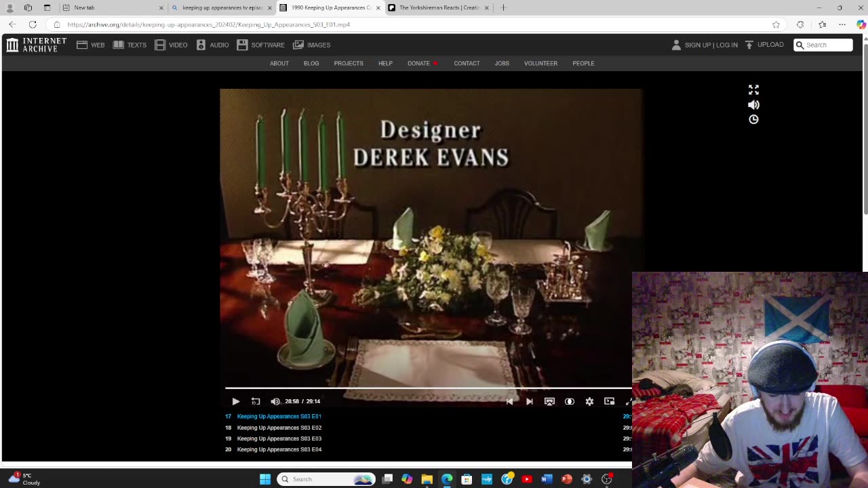Select playlist item Keeping Up Appearances S03 E02
868x488 pixels.
pos(279,428)
